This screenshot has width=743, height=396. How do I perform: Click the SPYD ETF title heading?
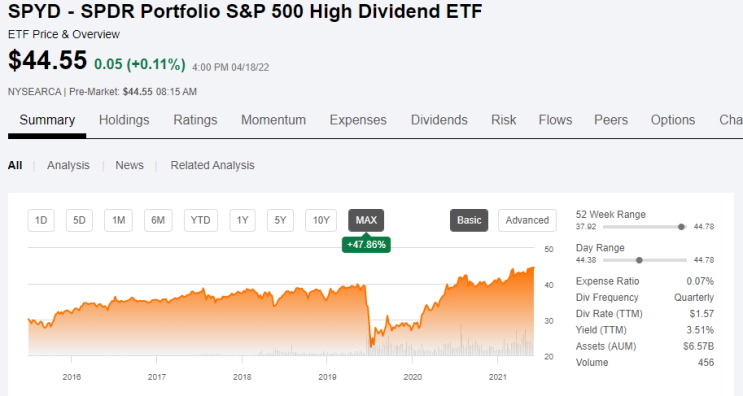(245, 11)
